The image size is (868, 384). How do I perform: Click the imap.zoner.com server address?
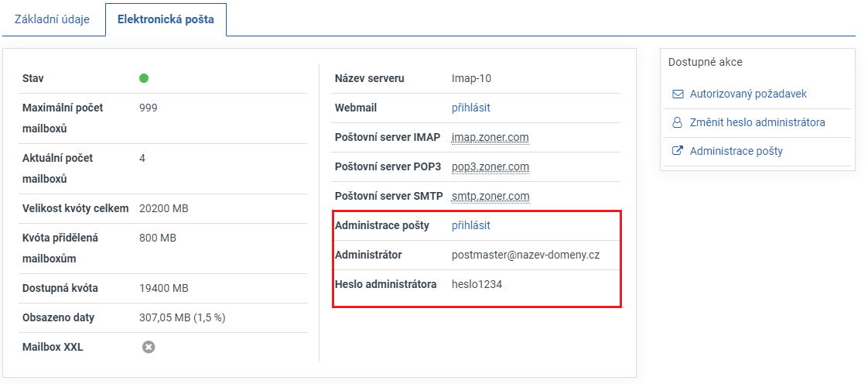490,137
